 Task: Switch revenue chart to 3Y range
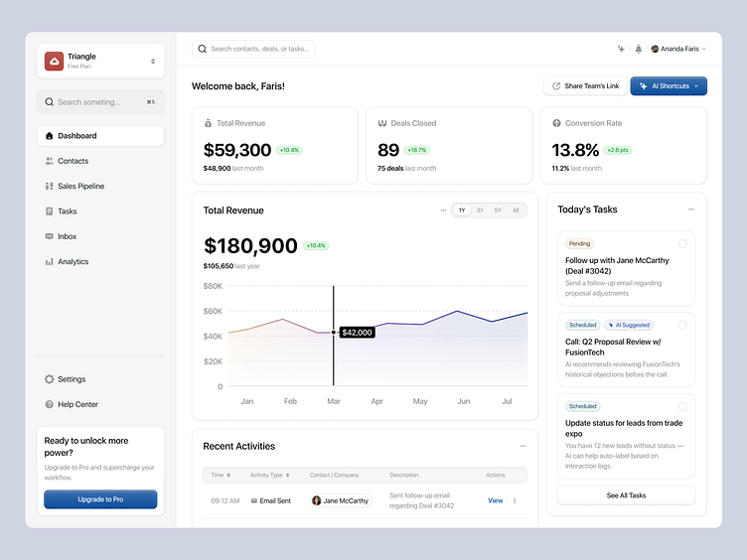(480, 210)
